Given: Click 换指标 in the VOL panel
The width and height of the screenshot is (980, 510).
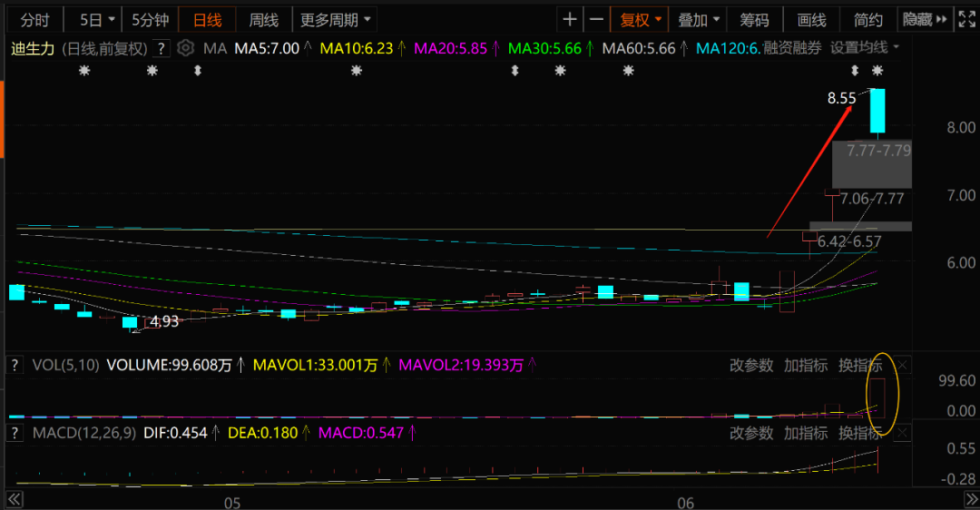Looking at the screenshot, I should [860, 365].
